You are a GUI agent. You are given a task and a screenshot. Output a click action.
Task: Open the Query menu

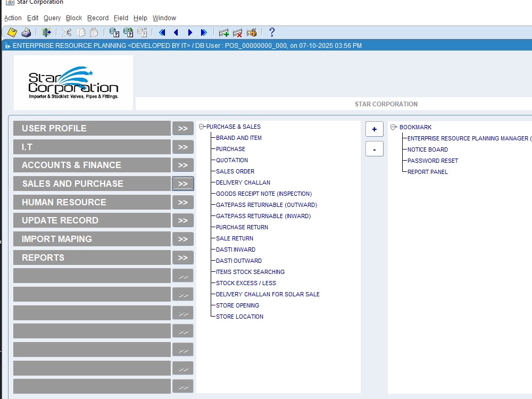click(x=52, y=18)
